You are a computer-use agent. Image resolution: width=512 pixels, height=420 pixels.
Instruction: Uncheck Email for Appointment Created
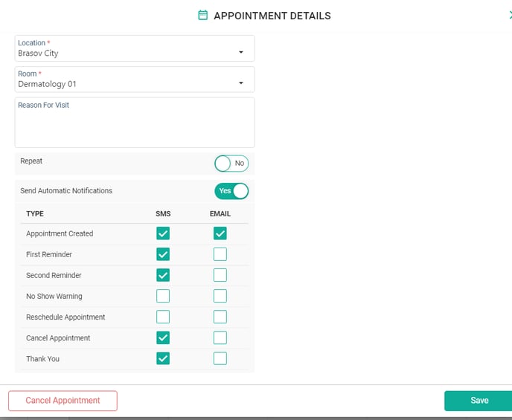click(x=220, y=233)
